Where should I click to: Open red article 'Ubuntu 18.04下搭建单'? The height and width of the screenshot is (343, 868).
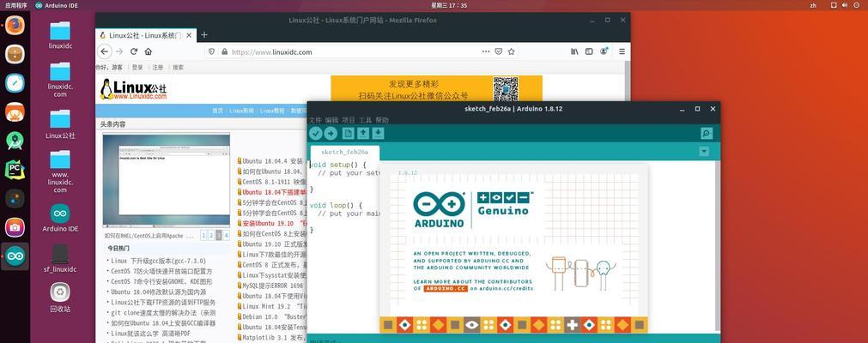[x=275, y=192]
